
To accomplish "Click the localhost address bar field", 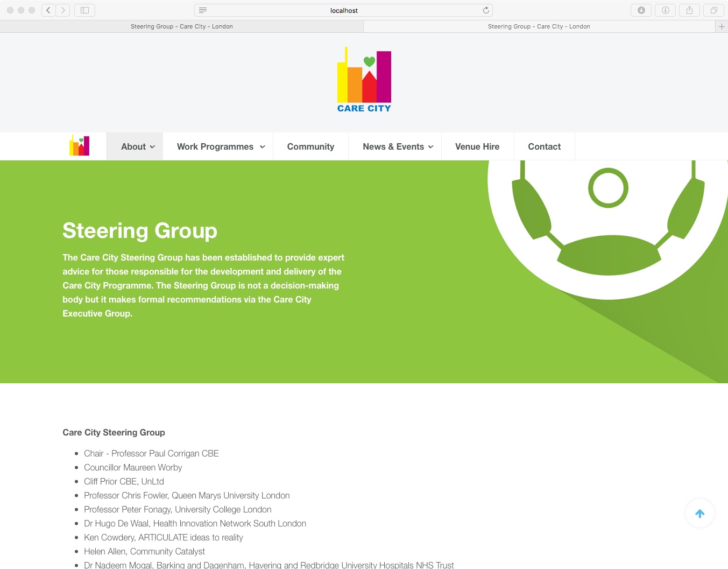I will click(x=343, y=10).
